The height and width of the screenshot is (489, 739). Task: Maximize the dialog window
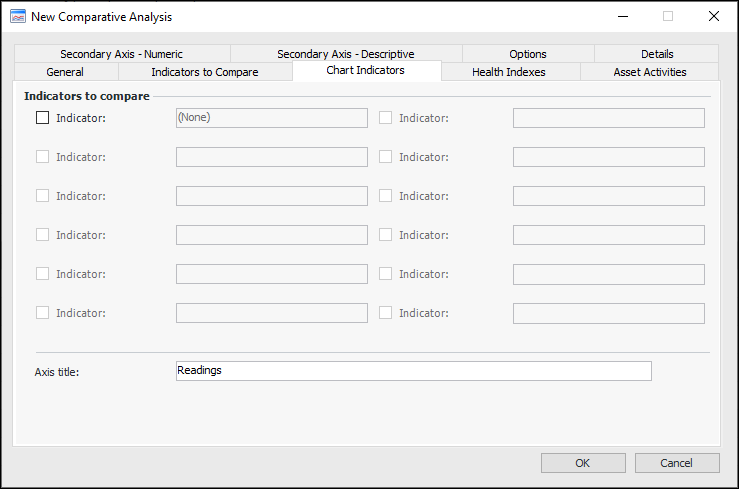point(667,16)
